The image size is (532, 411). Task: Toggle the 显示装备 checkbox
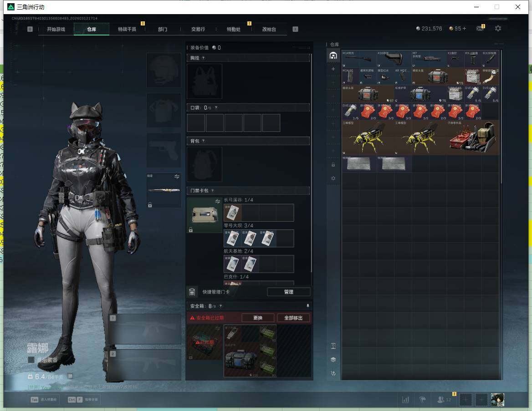point(31,360)
